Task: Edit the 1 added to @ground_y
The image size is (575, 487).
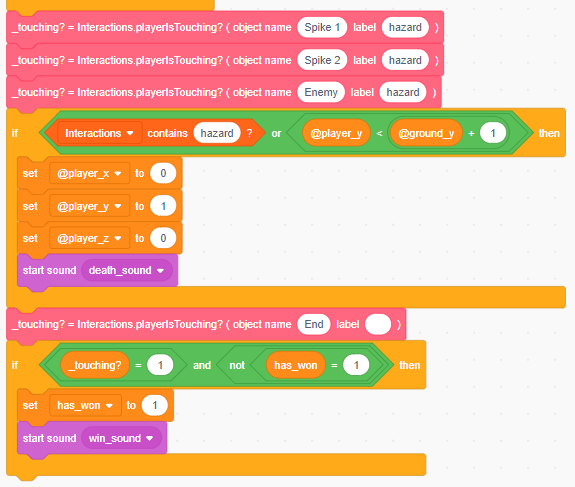Action: point(493,133)
